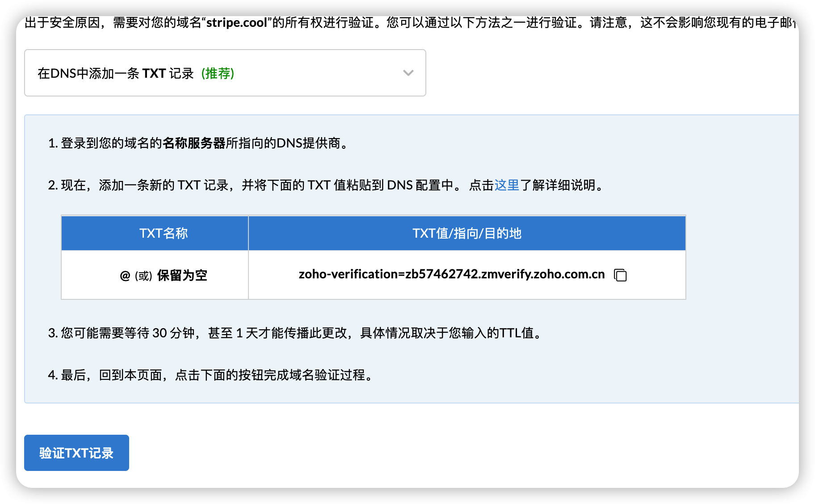Image resolution: width=815 pixels, height=504 pixels.
Task: Select the zoho-verification TXT value text
Action: point(451,275)
